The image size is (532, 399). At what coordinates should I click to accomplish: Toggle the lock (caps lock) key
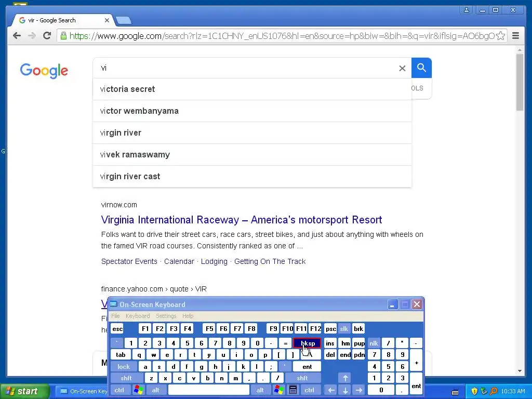click(x=124, y=366)
